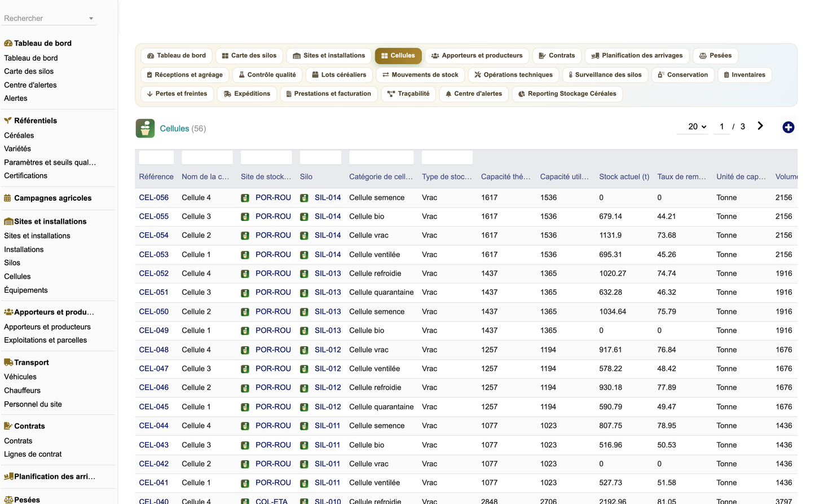The height and width of the screenshot is (504, 815).
Task: Open the CEL-048 reference link
Action: (153, 350)
